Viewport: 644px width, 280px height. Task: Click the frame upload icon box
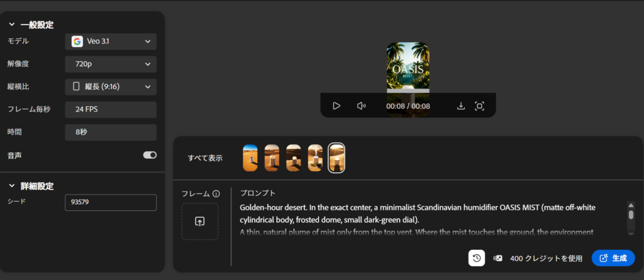[200, 222]
